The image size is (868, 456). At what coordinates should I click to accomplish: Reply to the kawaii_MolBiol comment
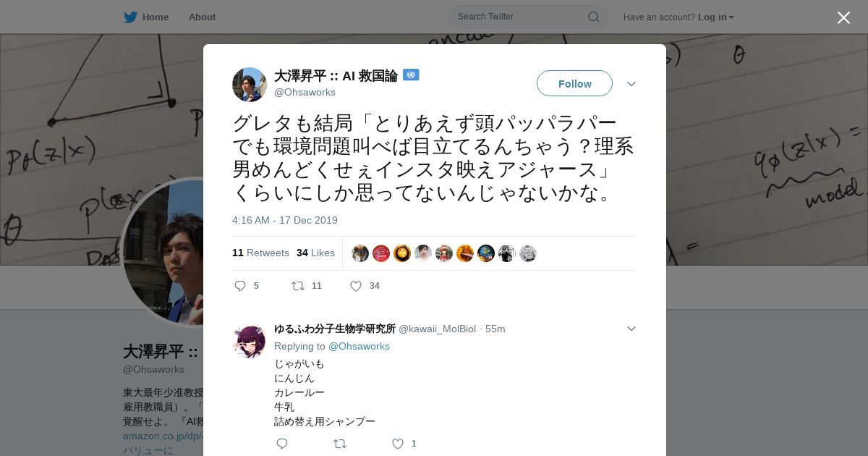282,444
